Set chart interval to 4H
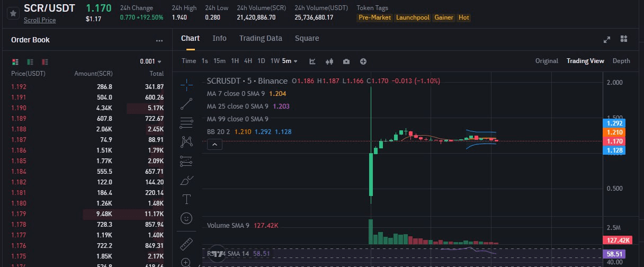644x267 pixels. pyautogui.click(x=248, y=61)
